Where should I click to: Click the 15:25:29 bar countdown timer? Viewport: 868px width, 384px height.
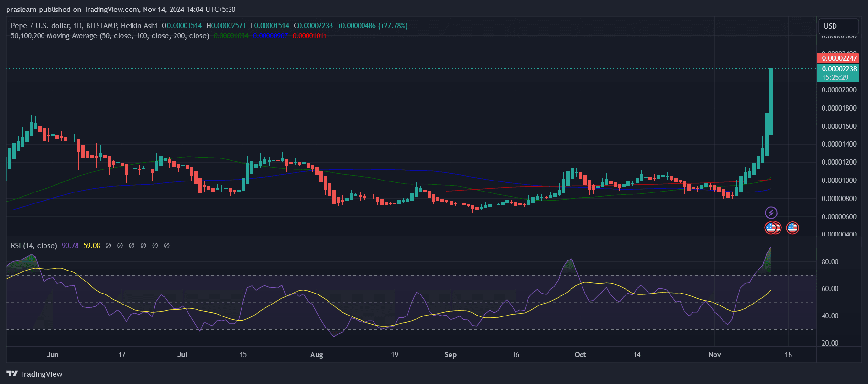click(835, 78)
